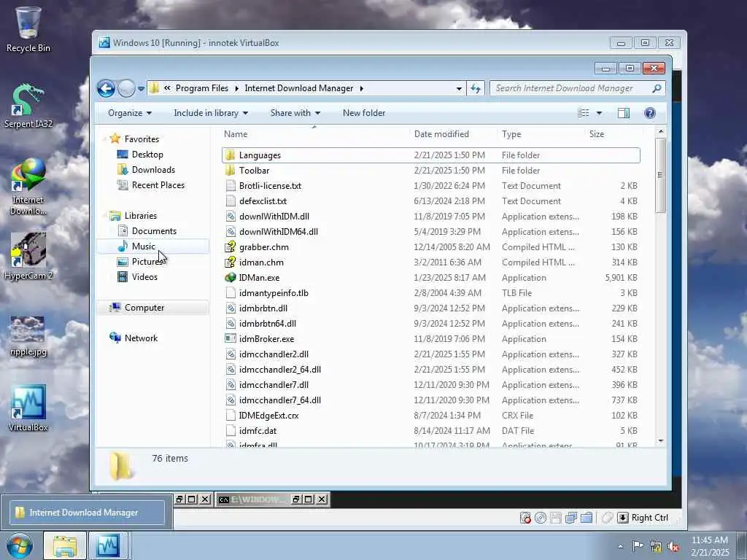Select the IDMan.exe application
The image size is (747, 560).
point(430,278)
